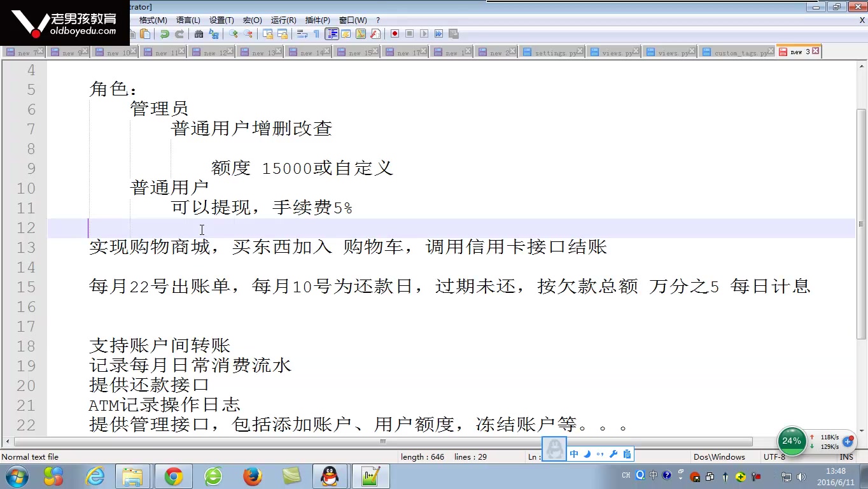Click the Dos\Windows format indicator in status bar
Screen dimensions: 868x489
click(719, 457)
